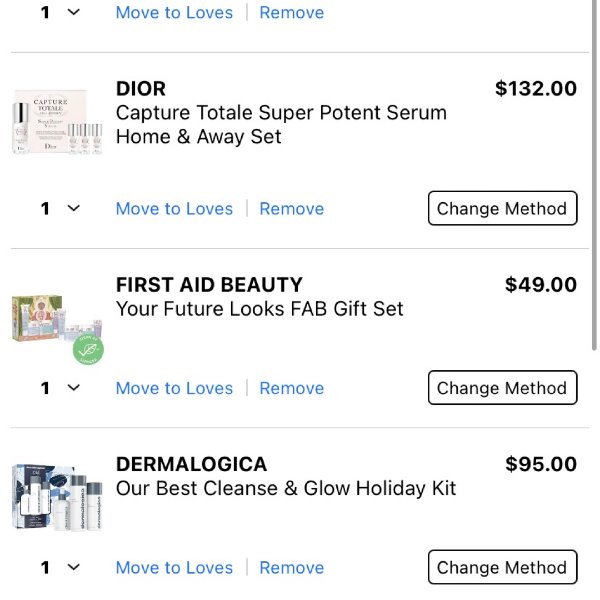This screenshot has width=600, height=600.
Task: Move Dermalogica holiday kit to Loves
Action: (x=174, y=568)
